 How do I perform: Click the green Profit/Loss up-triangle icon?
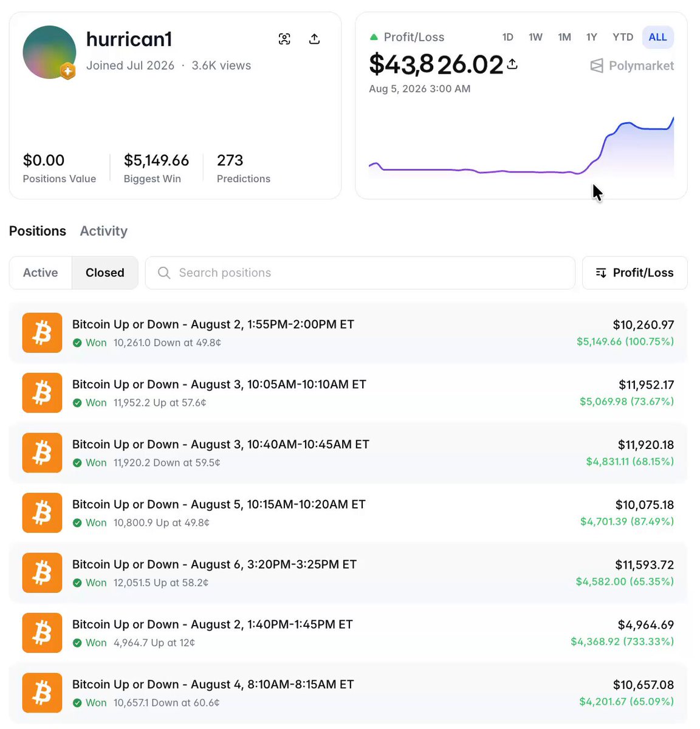tap(374, 37)
